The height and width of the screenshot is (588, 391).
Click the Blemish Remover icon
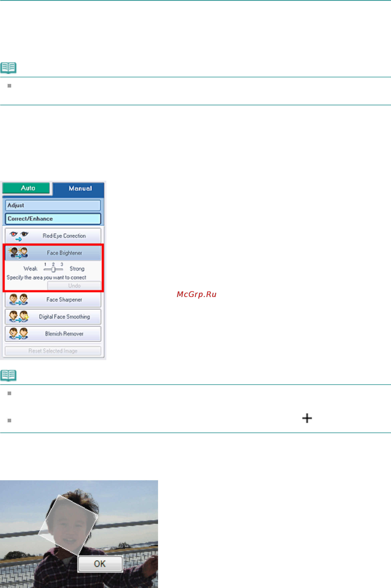[18, 334]
